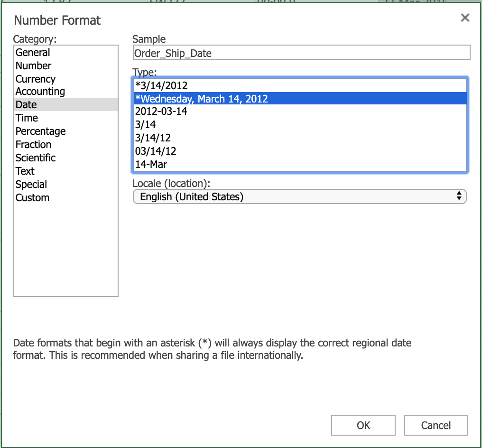
Task: Choose 2012-03-14 date format
Action: point(161,112)
